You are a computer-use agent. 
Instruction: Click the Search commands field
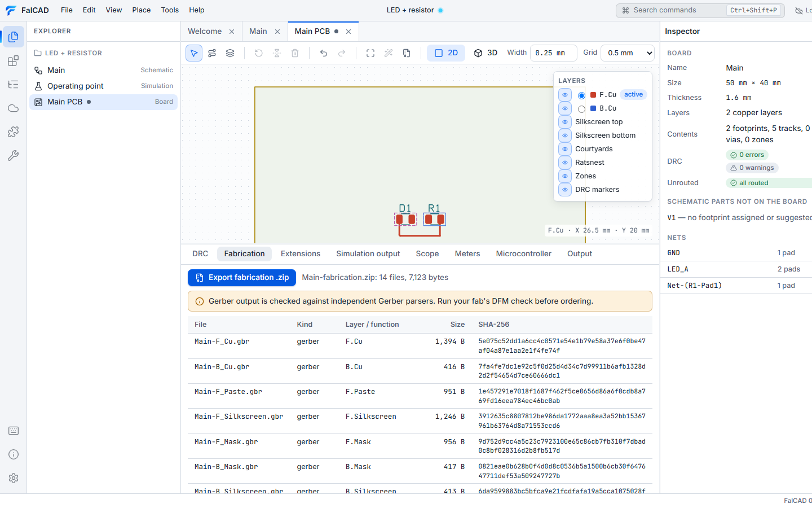click(x=700, y=10)
